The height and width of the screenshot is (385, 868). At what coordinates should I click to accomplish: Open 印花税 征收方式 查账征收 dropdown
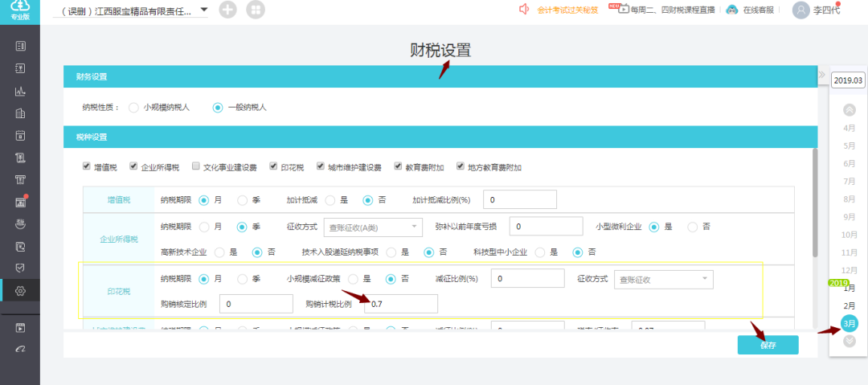click(664, 279)
